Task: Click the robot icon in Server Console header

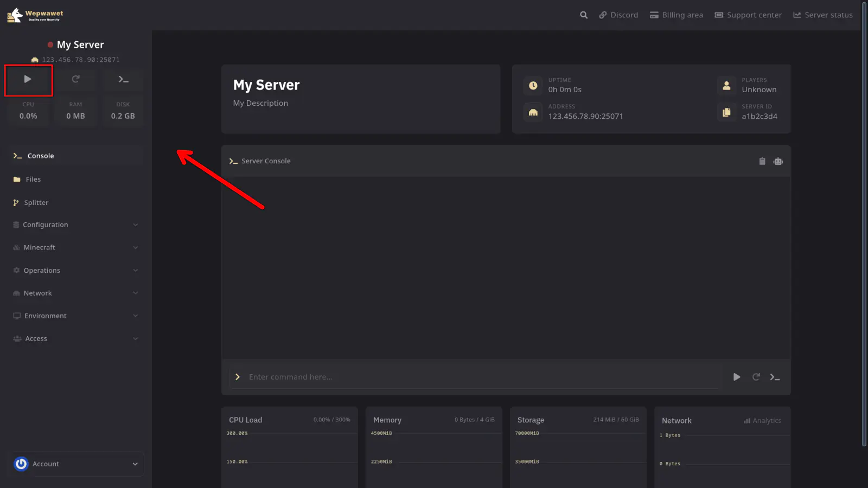Action: (778, 162)
